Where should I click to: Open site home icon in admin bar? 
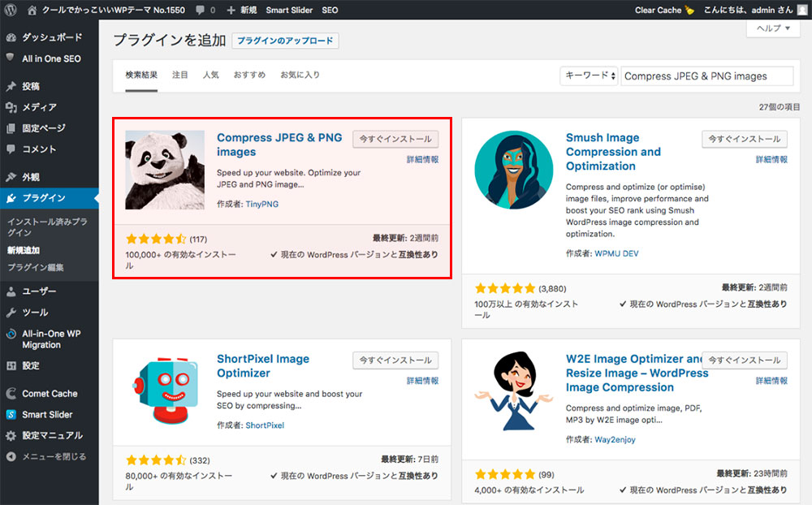[32, 10]
